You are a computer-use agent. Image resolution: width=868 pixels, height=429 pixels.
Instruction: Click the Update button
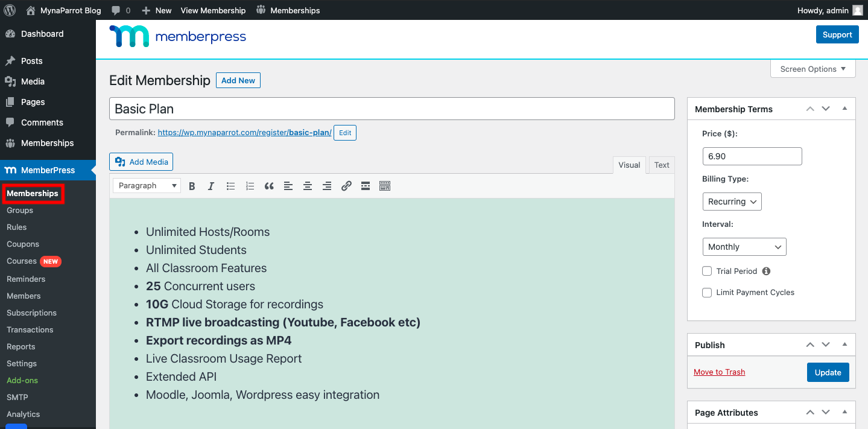click(x=828, y=372)
